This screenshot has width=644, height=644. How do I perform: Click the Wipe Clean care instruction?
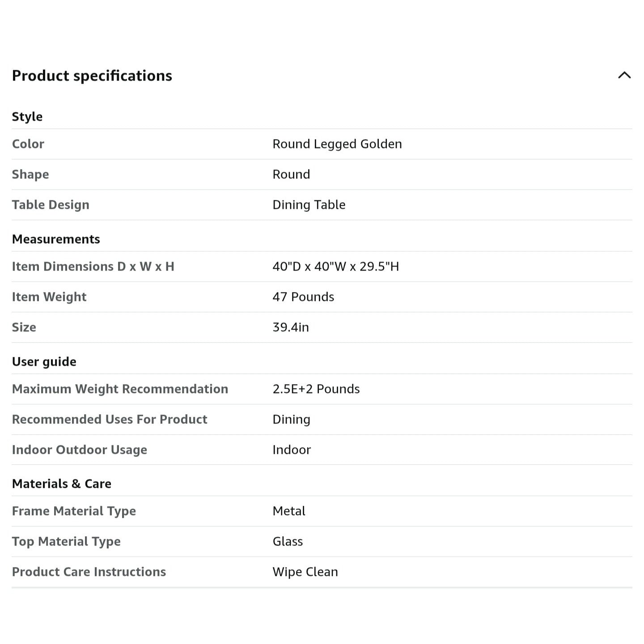pyautogui.click(x=305, y=572)
